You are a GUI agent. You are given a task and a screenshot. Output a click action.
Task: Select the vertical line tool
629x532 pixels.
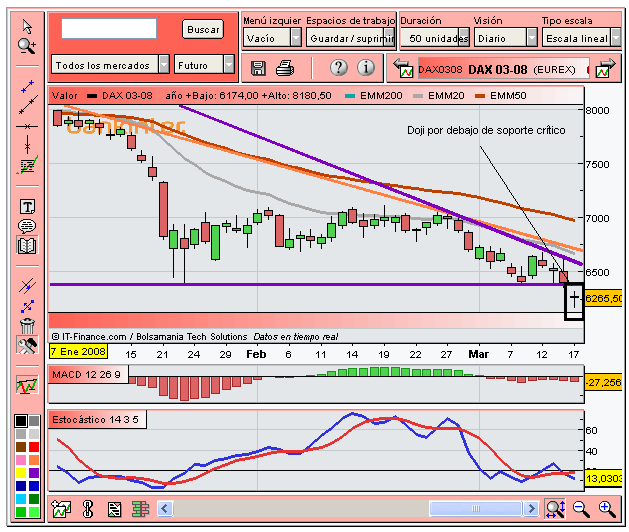(27, 145)
